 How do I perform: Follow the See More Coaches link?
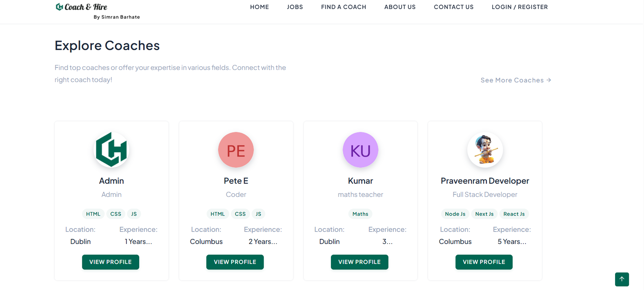pyautogui.click(x=515, y=80)
